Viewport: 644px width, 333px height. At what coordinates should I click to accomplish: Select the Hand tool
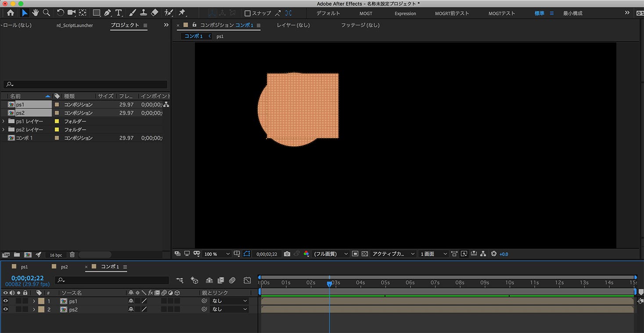pyautogui.click(x=35, y=13)
